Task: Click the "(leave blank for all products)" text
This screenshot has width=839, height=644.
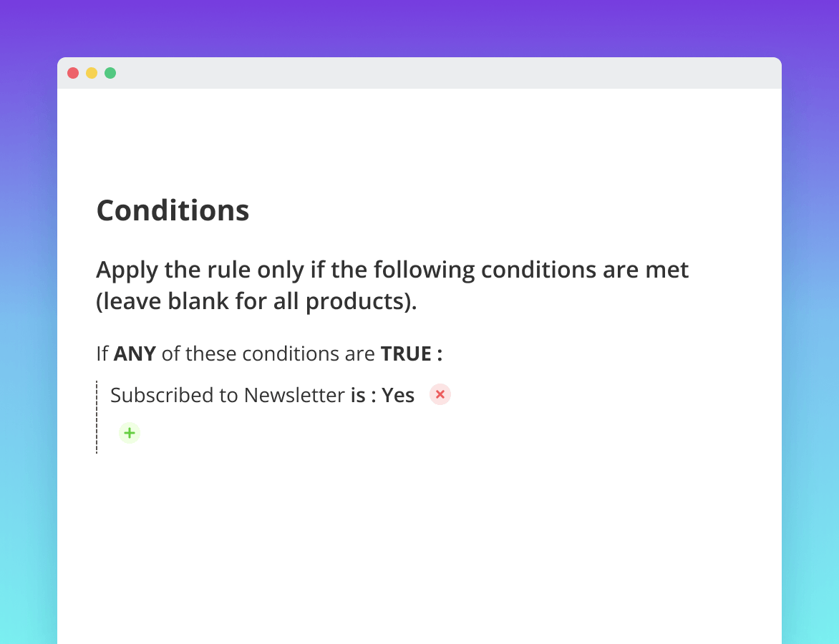Action: 256,301
